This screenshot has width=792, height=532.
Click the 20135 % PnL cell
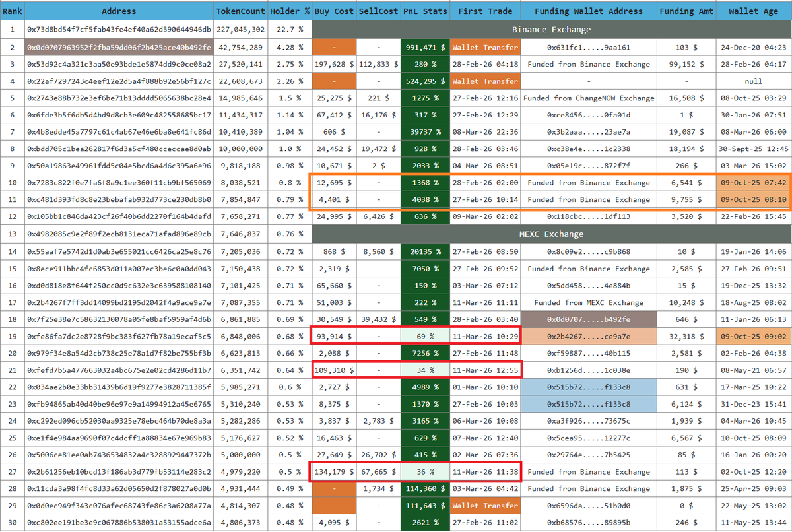click(x=425, y=251)
